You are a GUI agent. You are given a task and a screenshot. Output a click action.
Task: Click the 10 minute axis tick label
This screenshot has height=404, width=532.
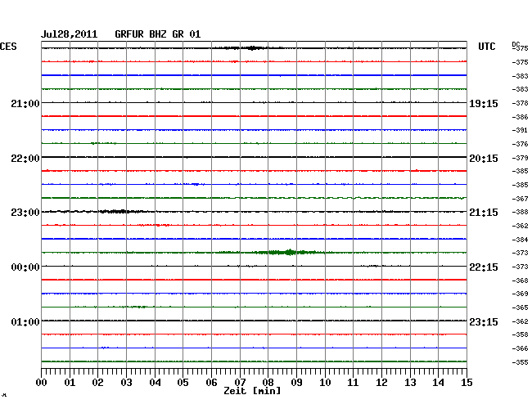tap(325, 383)
